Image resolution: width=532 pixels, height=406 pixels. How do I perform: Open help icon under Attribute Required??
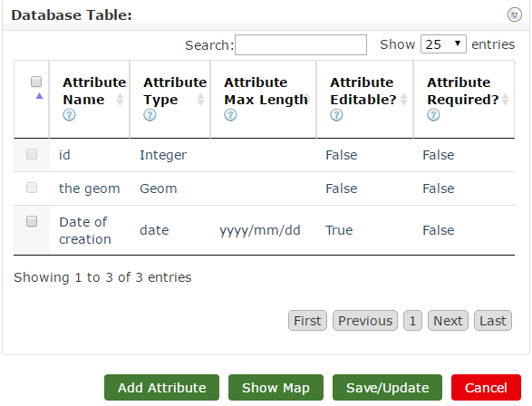pos(433,115)
